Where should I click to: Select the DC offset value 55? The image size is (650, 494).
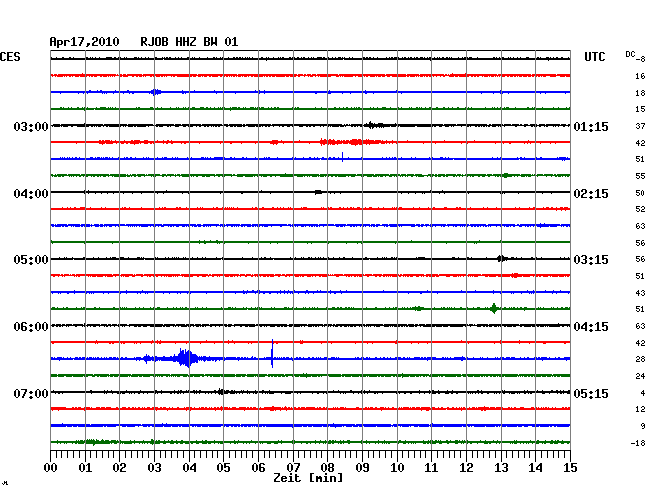click(640, 176)
